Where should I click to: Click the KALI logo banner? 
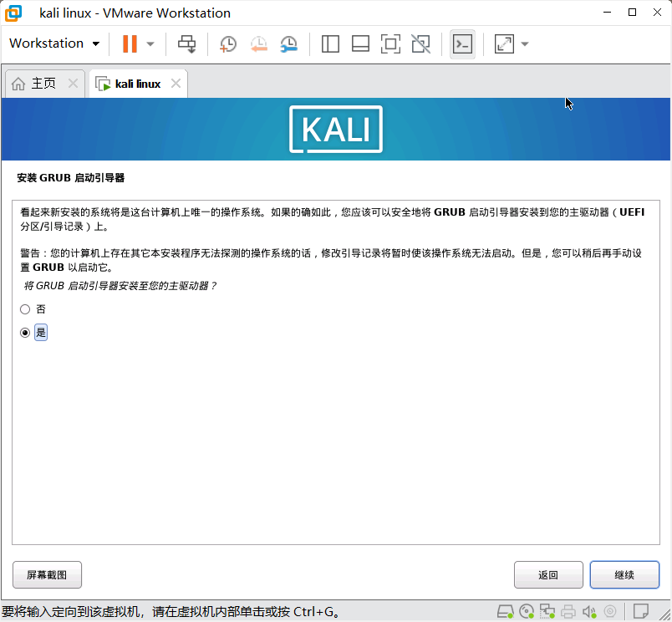coord(336,129)
